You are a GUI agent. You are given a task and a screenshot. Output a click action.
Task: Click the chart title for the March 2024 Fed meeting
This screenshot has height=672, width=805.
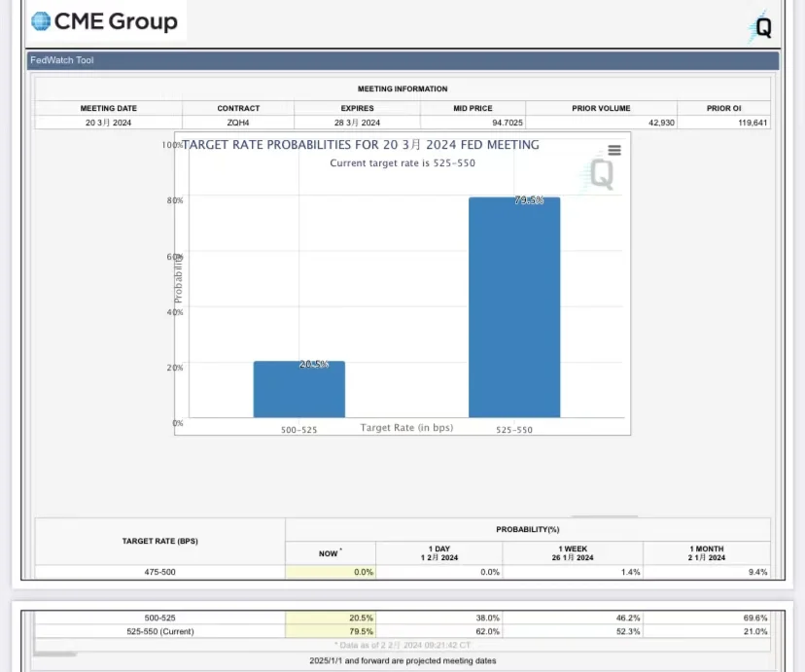coord(361,145)
